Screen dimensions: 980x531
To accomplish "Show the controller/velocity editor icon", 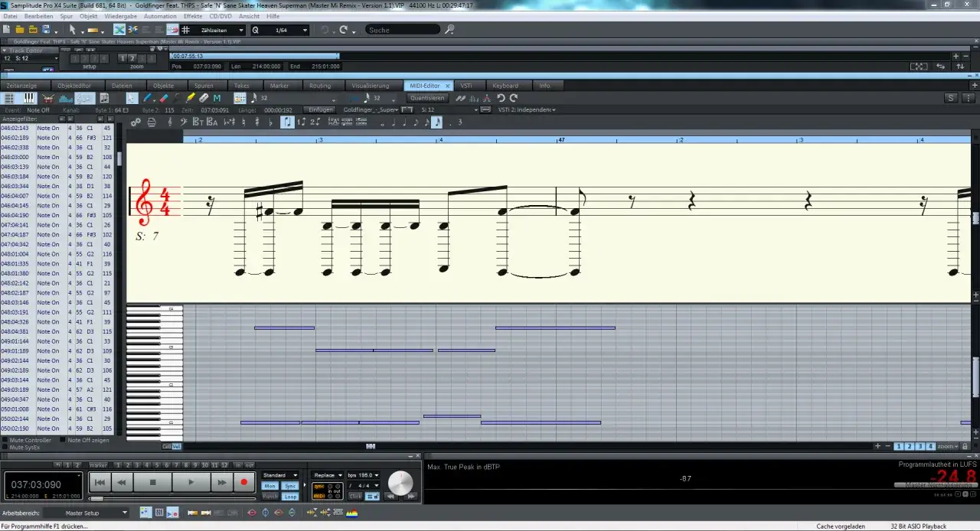I will click(x=66, y=98).
